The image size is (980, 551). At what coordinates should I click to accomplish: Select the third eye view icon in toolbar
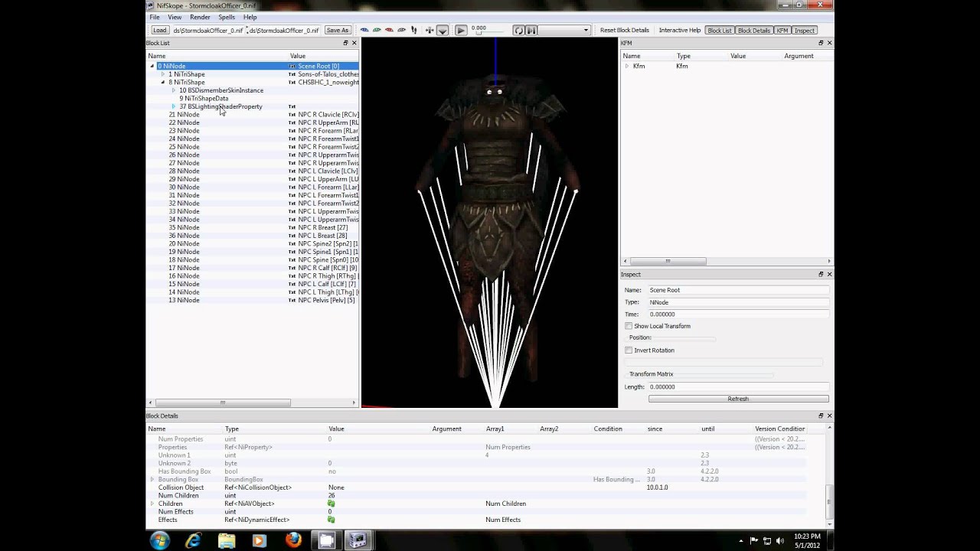point(389,30)
